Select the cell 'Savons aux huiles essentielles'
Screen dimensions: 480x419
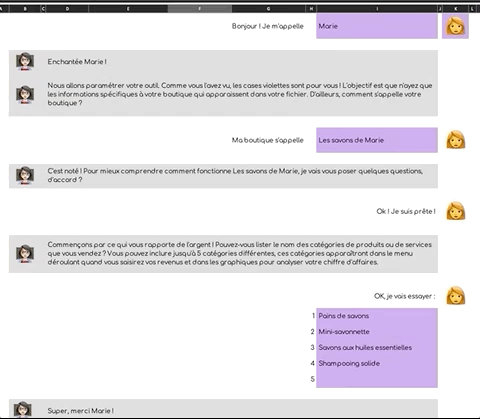(377, 347)
